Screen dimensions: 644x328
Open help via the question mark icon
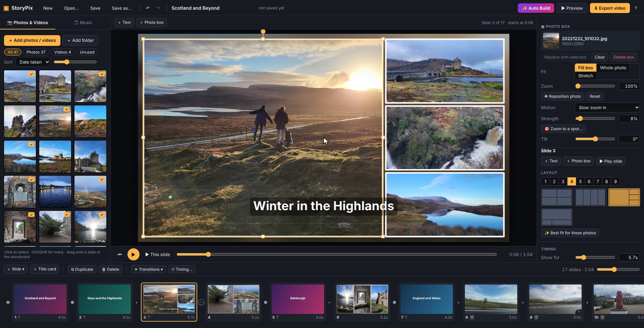click(x=636, y=8)
